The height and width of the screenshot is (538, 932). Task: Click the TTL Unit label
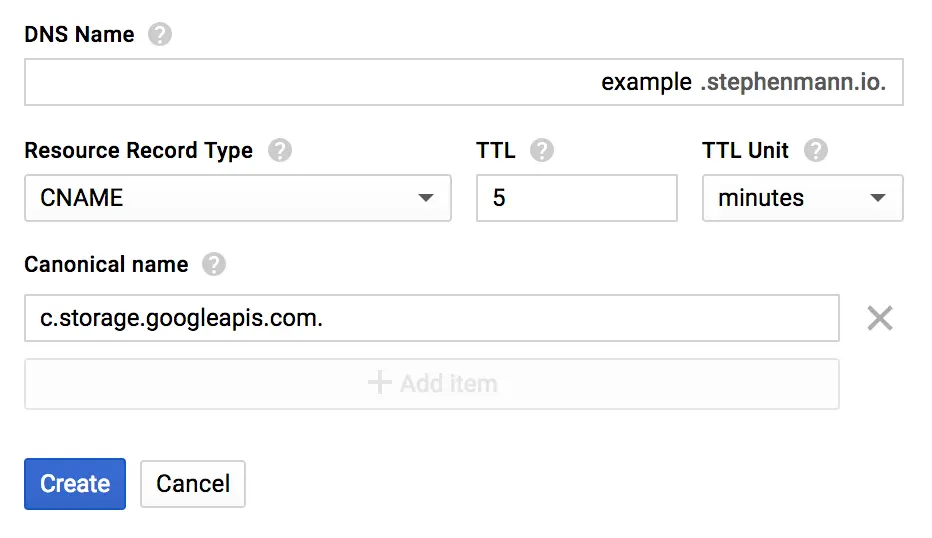(746, 151)
